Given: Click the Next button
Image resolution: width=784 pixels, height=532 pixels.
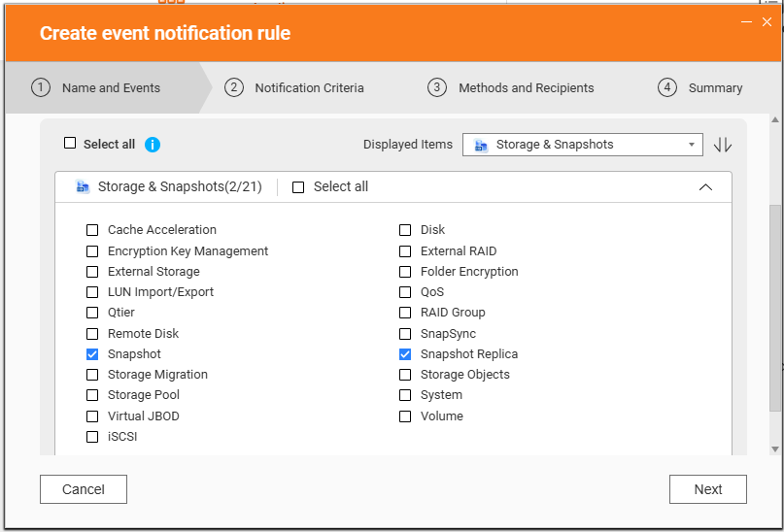Looking at the screenshot, I should [x=708, y=489].
